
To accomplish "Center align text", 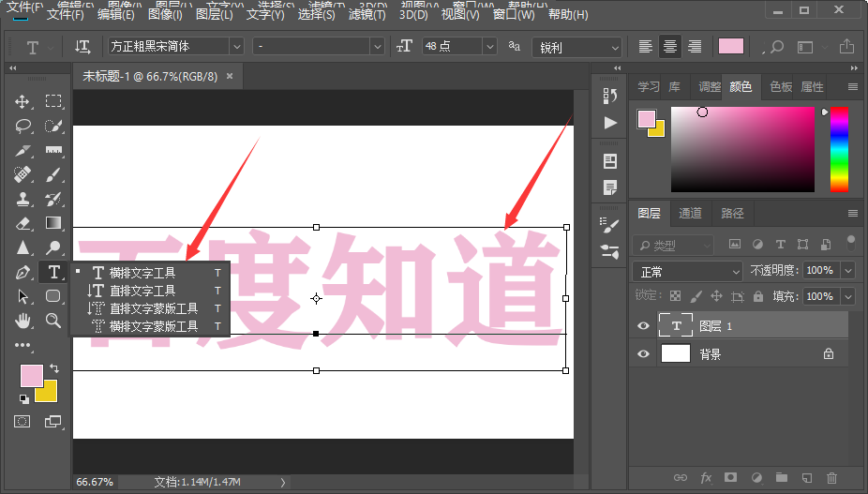I will pos(670,47).
